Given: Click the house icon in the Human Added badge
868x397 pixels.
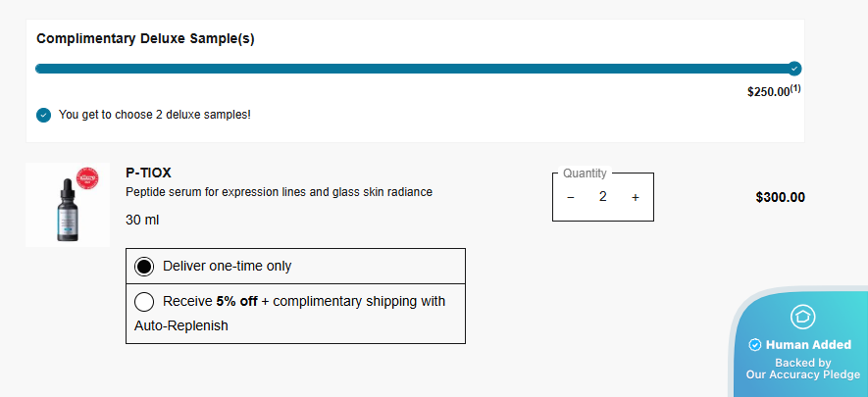Looking at the screenshot, I should [x=803, y=317].
